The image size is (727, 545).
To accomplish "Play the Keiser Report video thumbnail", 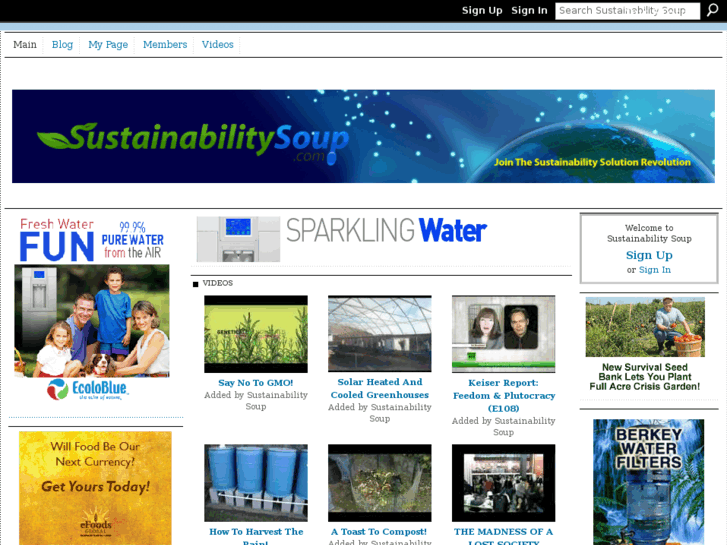I will click(503, 334).
